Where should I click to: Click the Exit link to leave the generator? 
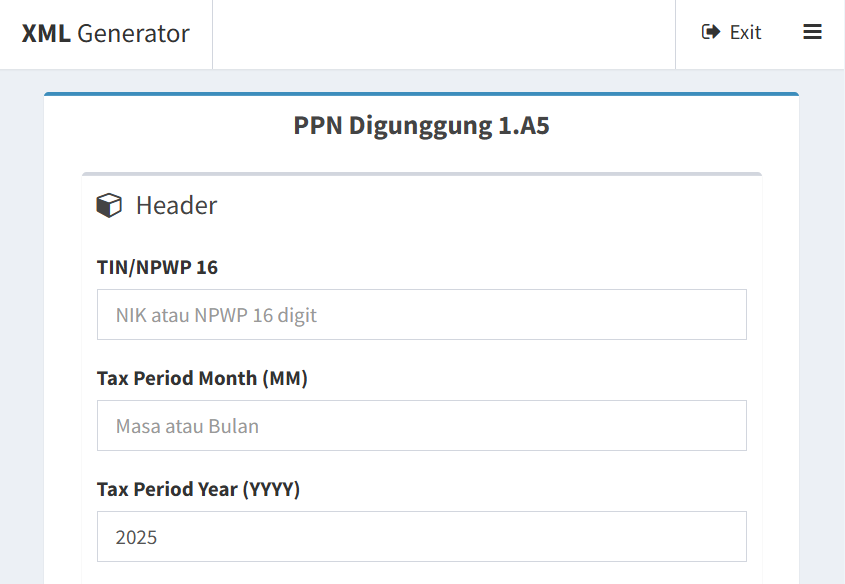730,32
